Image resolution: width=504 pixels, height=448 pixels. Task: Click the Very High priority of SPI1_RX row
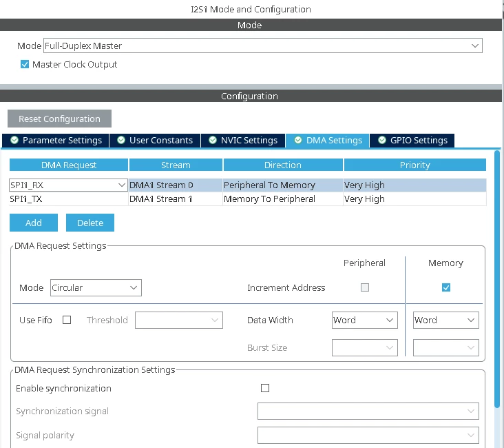click(414, 185)
